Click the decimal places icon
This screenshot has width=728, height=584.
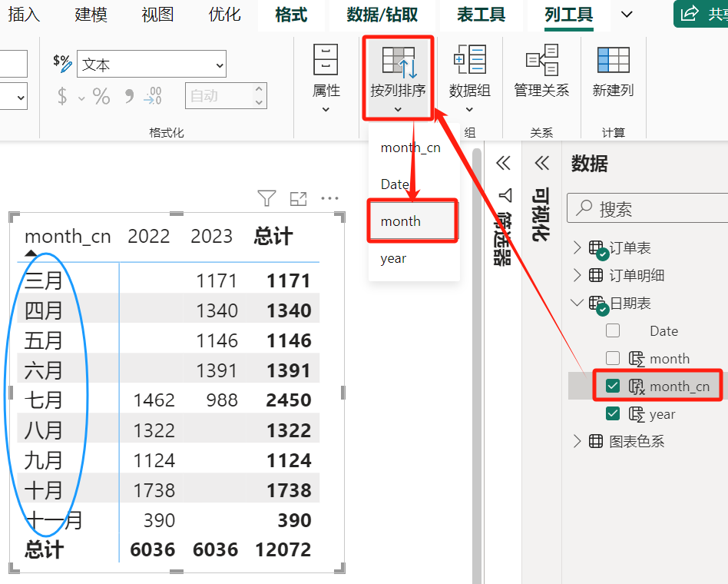[153, 96]
